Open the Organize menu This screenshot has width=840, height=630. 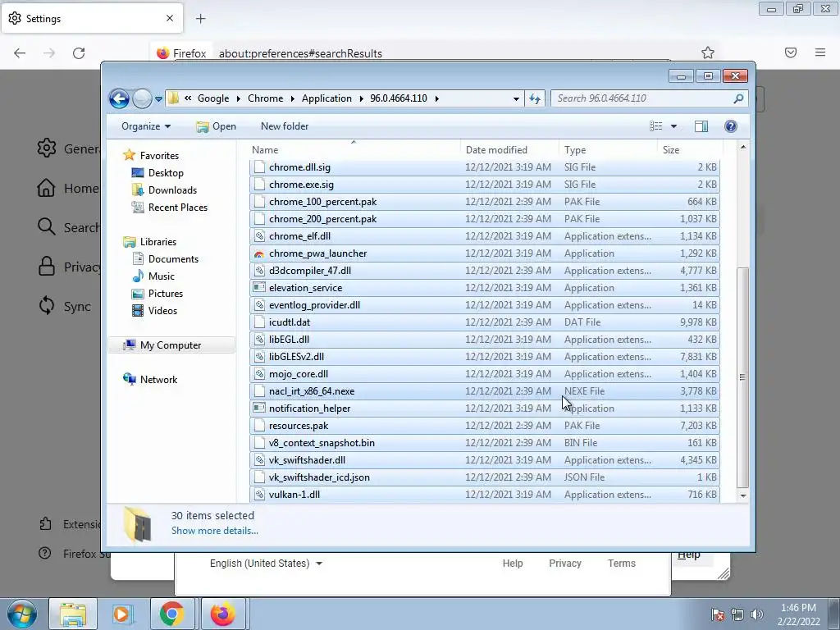(146, 126)
